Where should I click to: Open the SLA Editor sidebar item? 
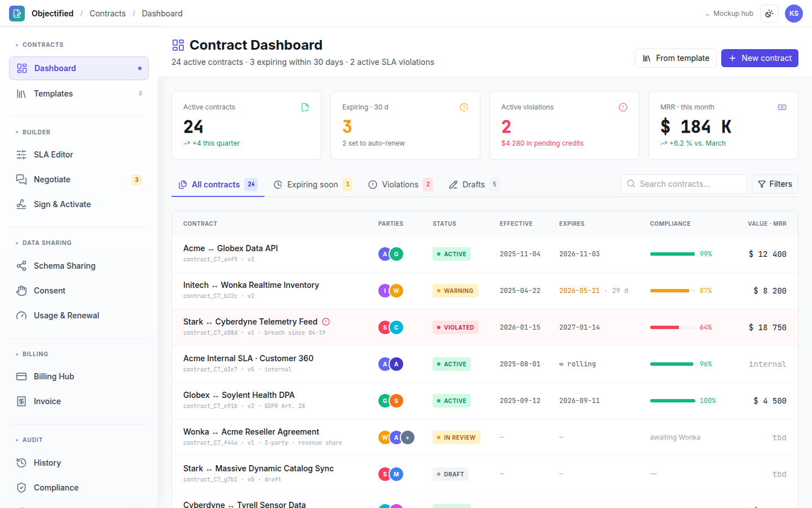click(x=79, y=155)
